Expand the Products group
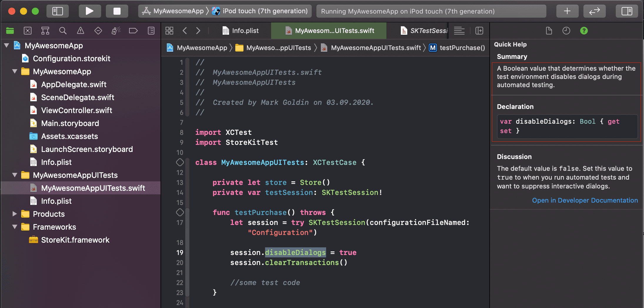This screenshot has height=308, width=644. [15, 214]
